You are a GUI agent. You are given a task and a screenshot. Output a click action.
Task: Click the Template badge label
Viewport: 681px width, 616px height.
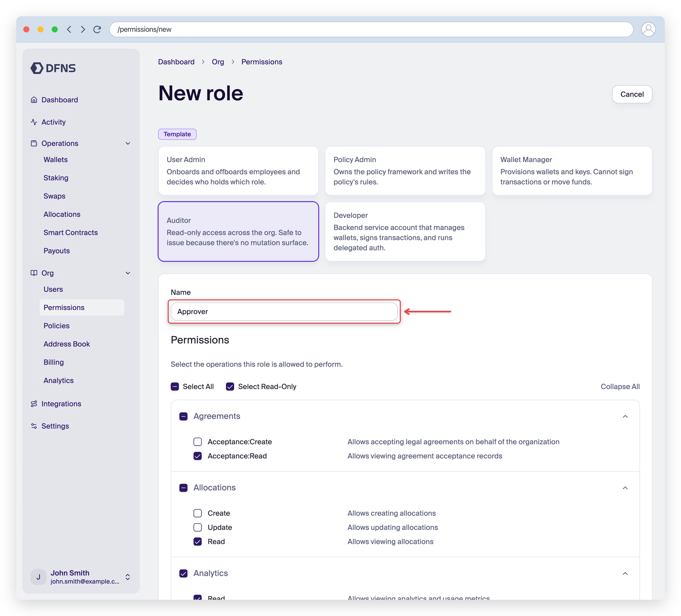177,134
